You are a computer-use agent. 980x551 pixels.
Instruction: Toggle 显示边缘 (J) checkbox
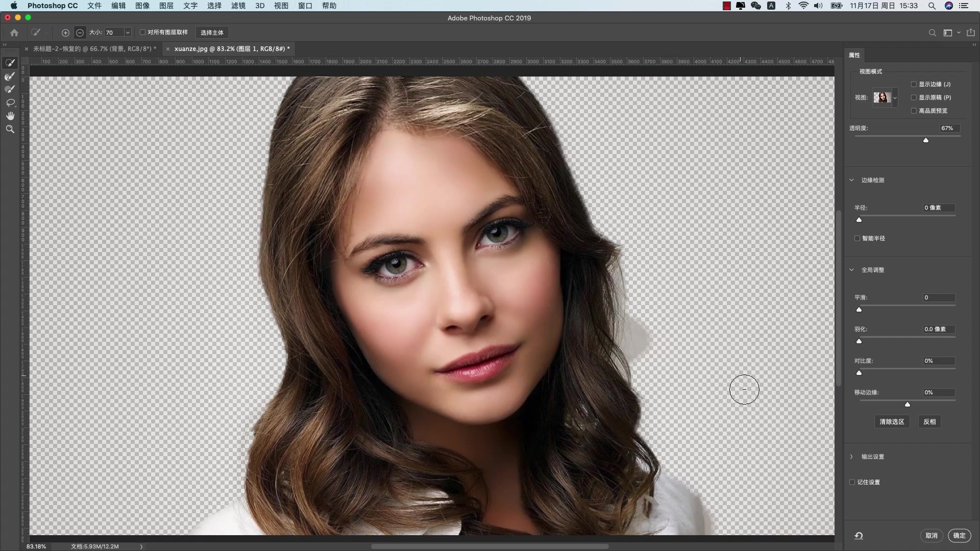(914, 84)
